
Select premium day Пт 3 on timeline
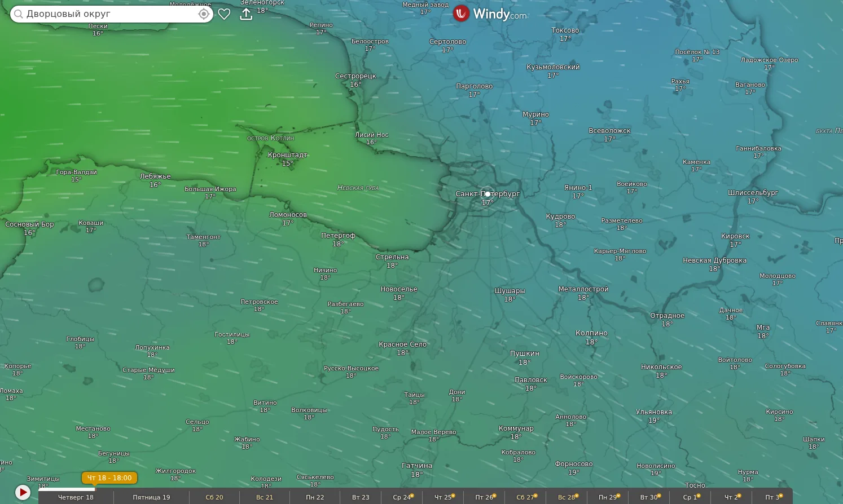click(x=773, y=497)
